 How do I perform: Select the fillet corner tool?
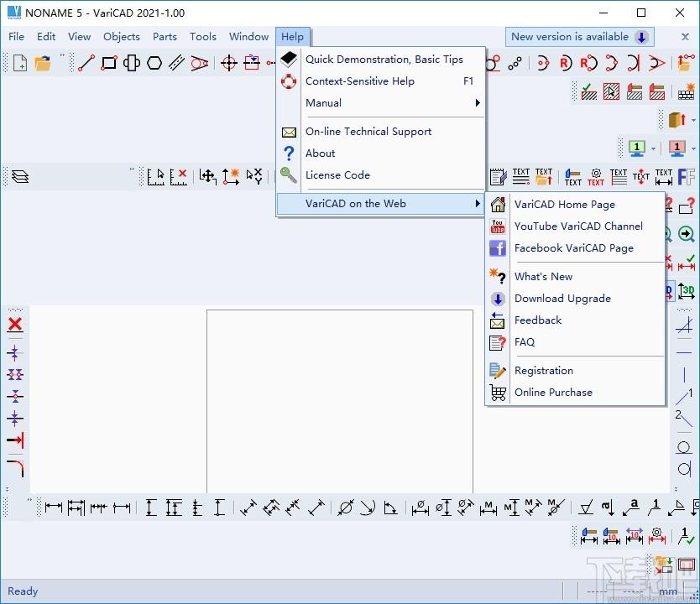(15, 468)
